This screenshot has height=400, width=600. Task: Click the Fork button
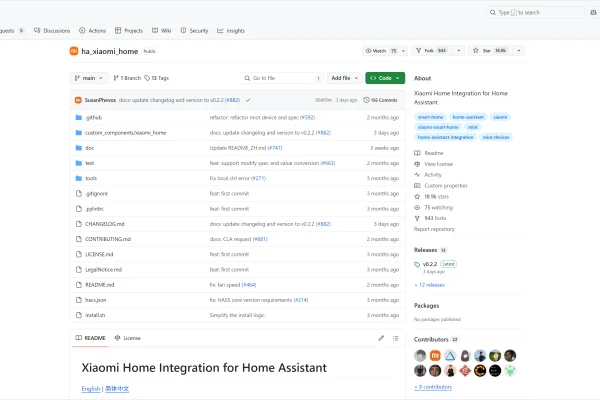click(432, 51)
